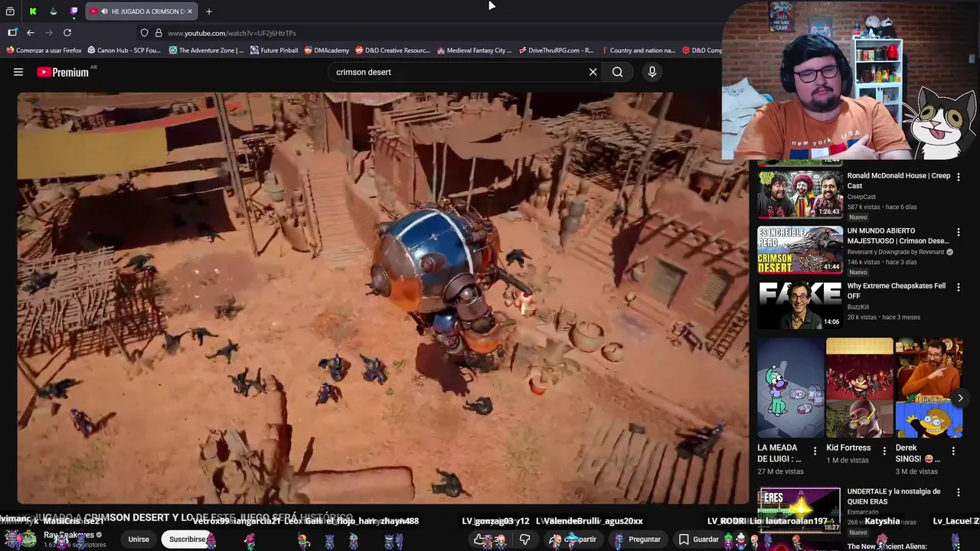Open the CreepCast channel name
The width and height of the screenshot is (980, 551).
click(x=861, y=197)
